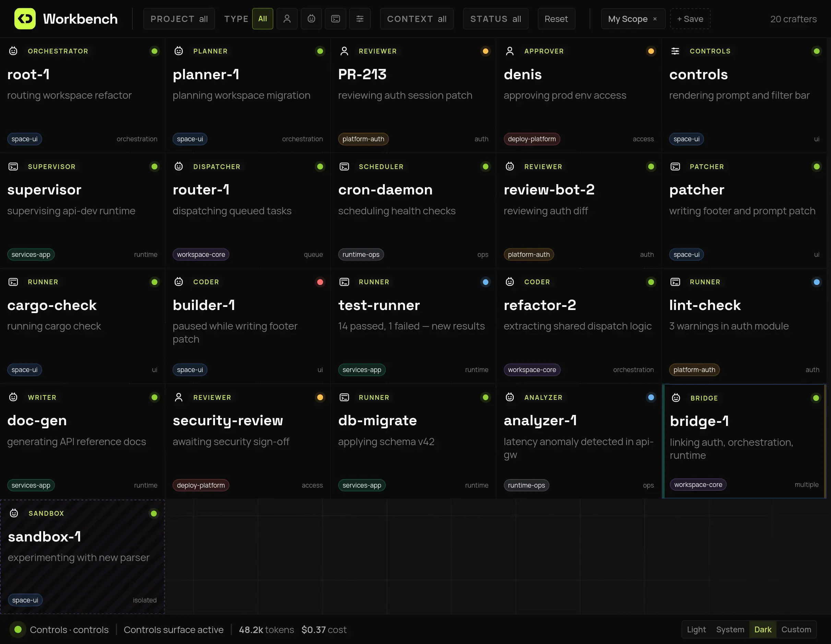This screenshot has height=644, width=831.
Task: Click the terminal icon on cron-daemon card
Action: [x=344, y=167]
